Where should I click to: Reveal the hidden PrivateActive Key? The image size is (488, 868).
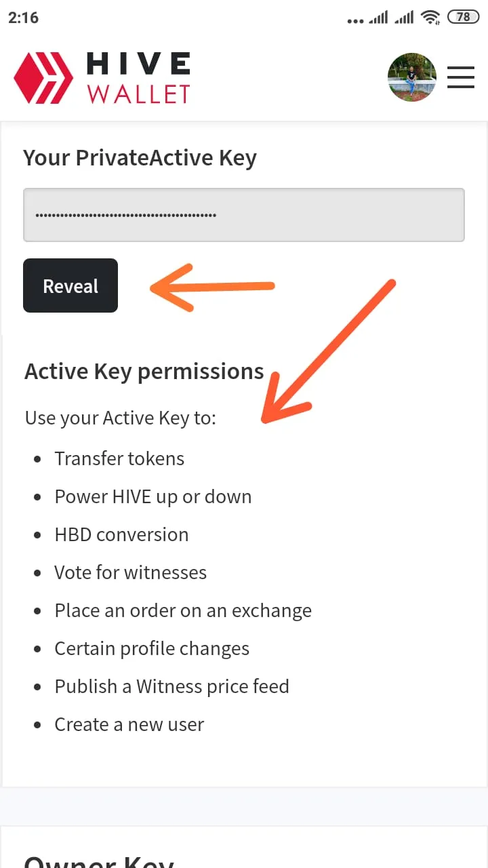click(70, 285)
